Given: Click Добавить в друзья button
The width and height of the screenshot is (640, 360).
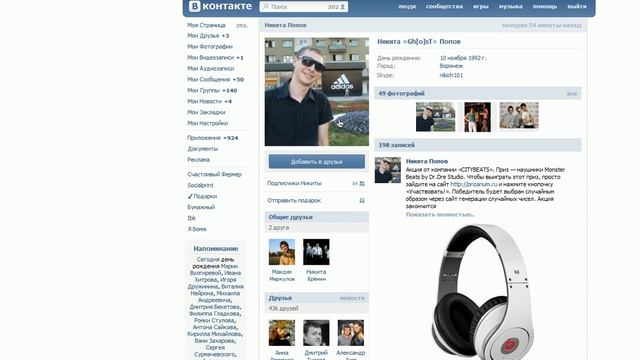Looking at the screenshot, I should (317, 162).
